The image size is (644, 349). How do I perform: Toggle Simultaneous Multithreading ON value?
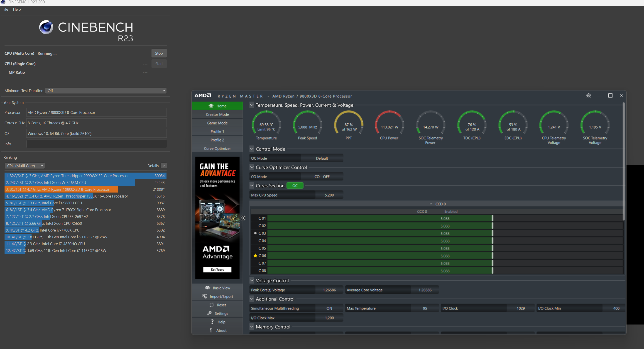pos(329,308)
